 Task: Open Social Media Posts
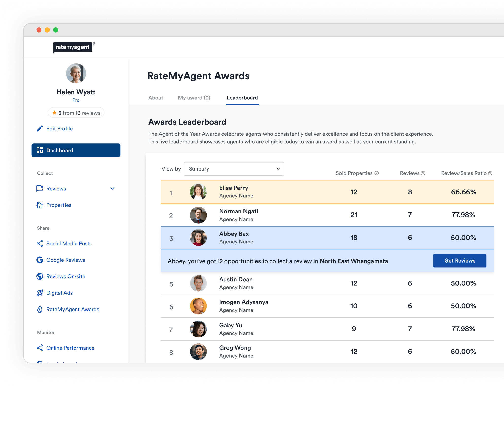pos(69,244)
